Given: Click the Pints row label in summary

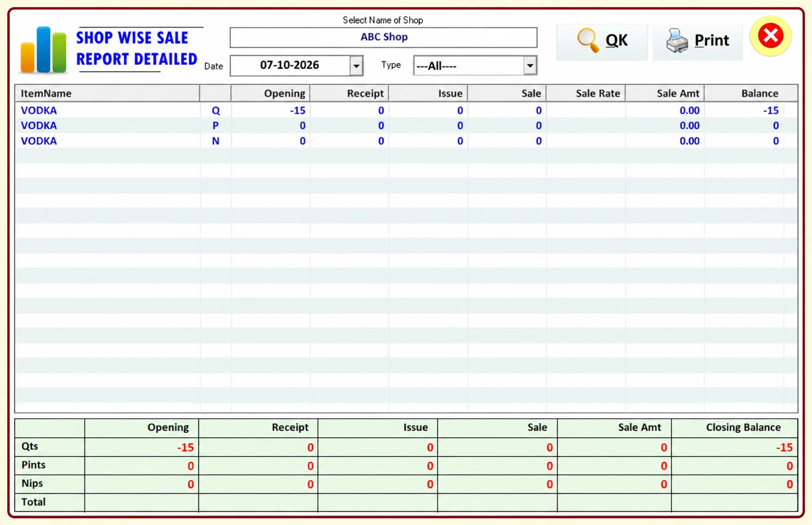Looking at the screenshot, I should (33, 465).
